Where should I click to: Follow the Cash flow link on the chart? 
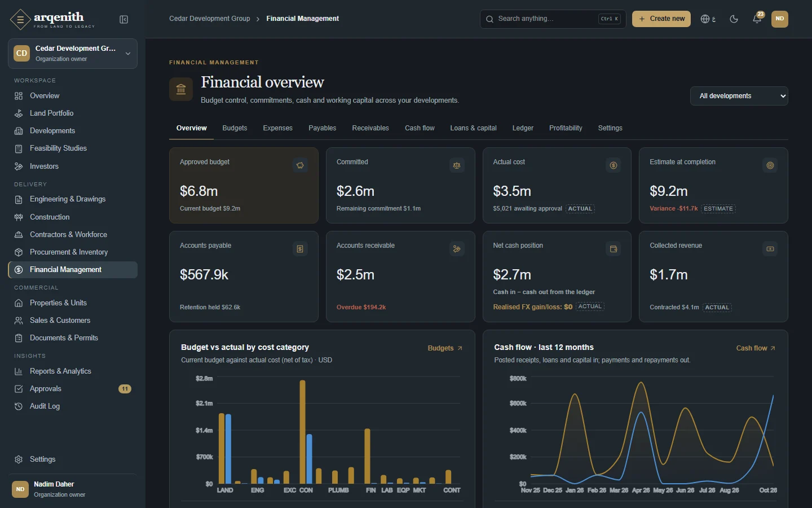click(x=756, y=348)
